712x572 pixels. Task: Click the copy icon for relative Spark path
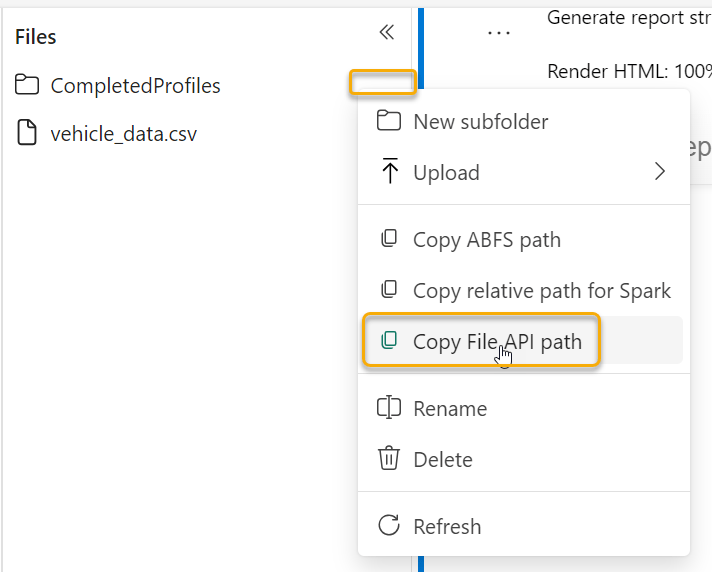389,290
